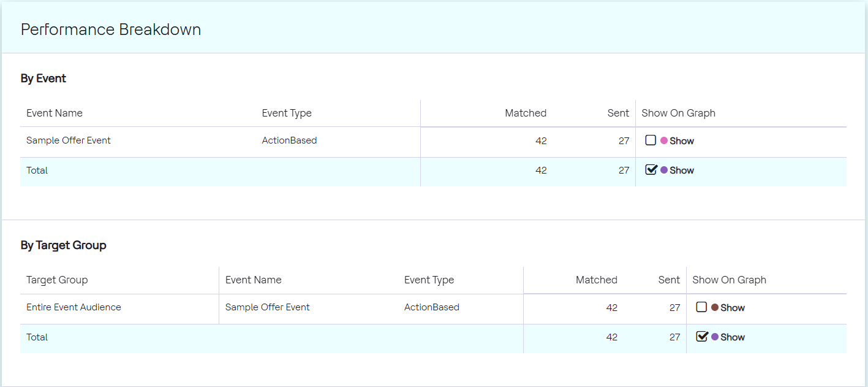This screenshot has height=387, width=868.
Task: Enable Show checkbox for Sample Offer Event in By Event table
Action: click(x=651, y=140)
